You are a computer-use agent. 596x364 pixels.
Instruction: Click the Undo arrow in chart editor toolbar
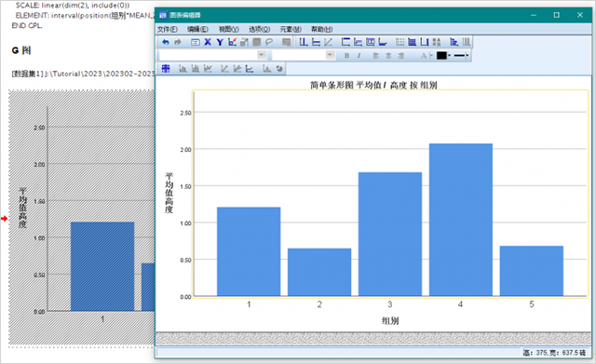coord(166,42)
